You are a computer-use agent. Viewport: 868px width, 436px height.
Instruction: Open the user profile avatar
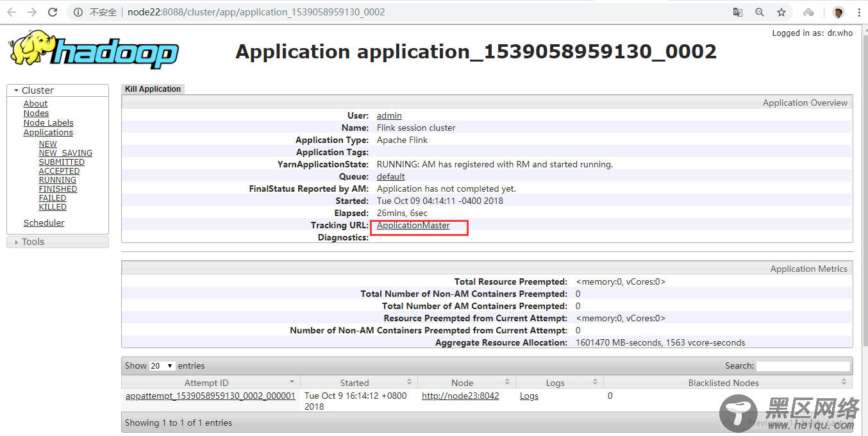point(838,12)
